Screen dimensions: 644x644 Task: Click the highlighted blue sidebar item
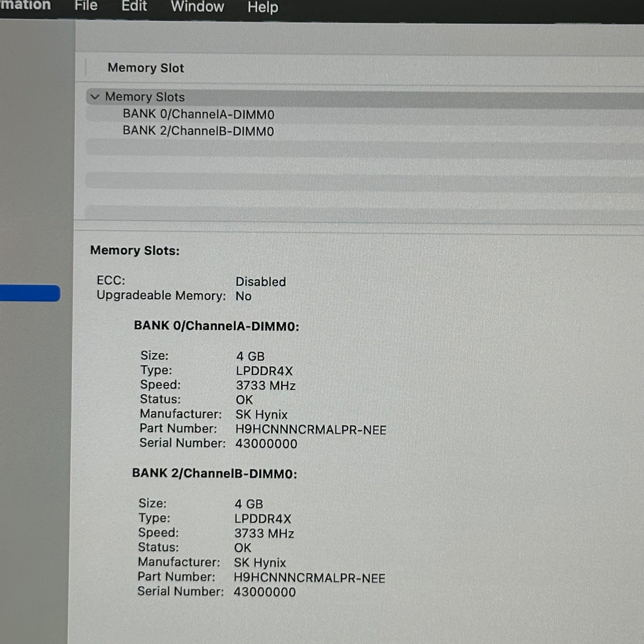coord(29,293)
